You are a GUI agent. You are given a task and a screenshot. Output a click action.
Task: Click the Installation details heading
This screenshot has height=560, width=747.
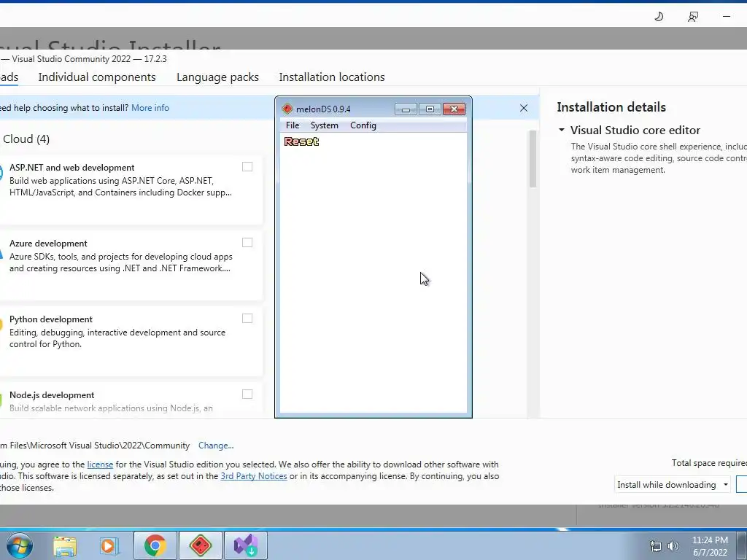tap(611, 107)
